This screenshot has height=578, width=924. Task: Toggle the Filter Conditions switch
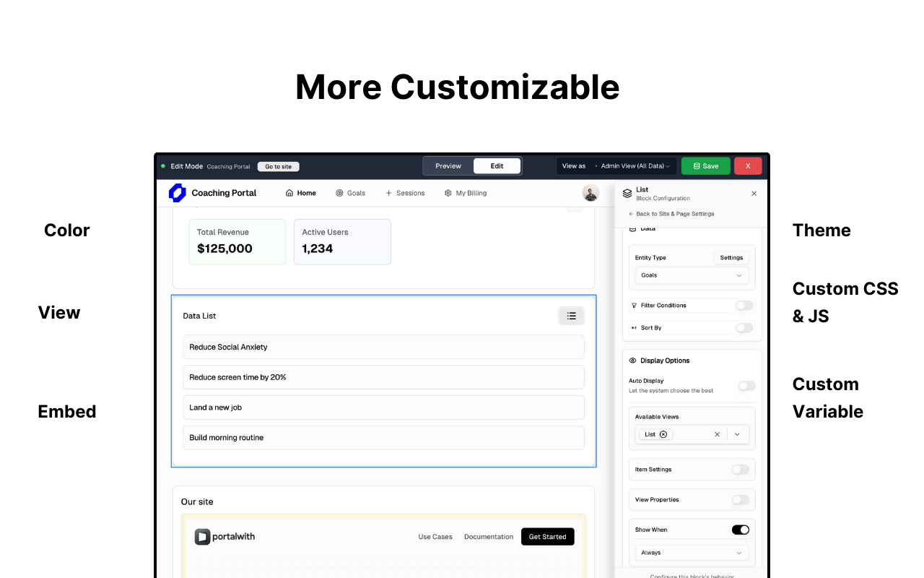point(744,306)
